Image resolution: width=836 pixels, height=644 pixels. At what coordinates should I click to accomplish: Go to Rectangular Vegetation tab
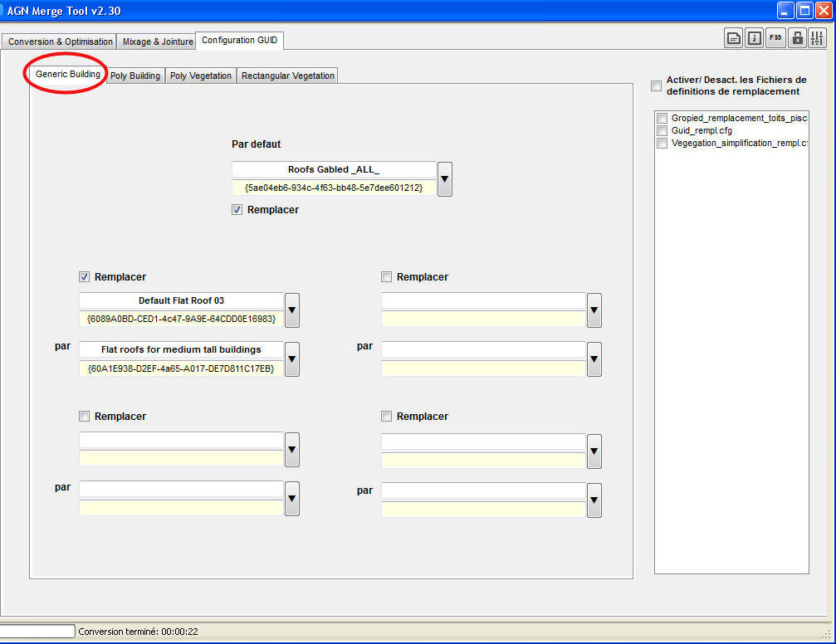click(287, 76)
